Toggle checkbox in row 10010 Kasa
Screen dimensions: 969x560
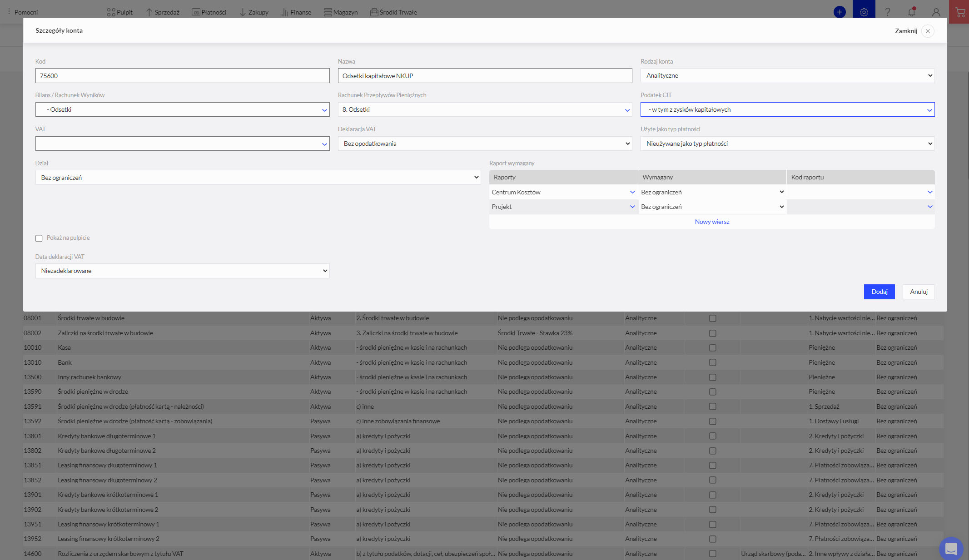pyautogui.click(x=712, y=348)
